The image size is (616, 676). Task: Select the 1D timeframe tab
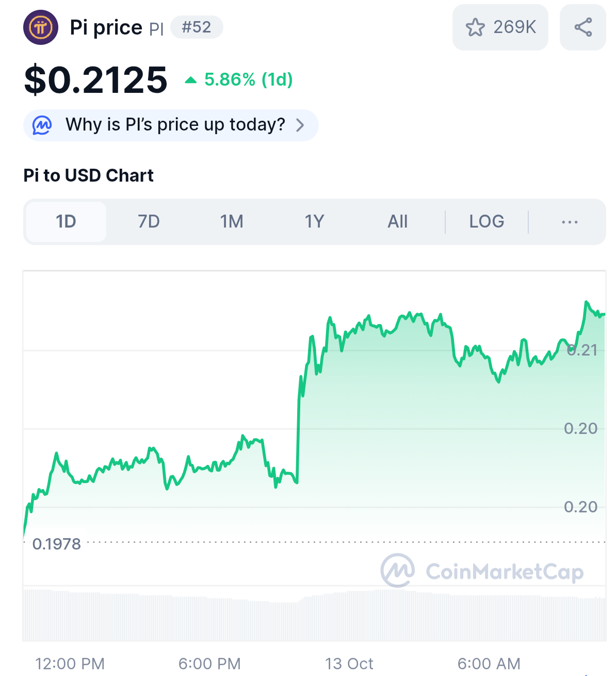[x=66, y=222]
